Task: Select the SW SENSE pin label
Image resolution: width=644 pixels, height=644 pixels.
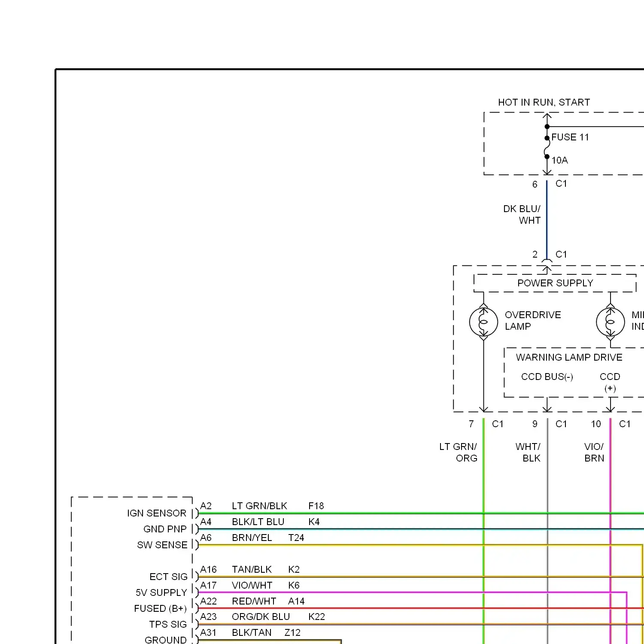Action: [x=162, y=545]
